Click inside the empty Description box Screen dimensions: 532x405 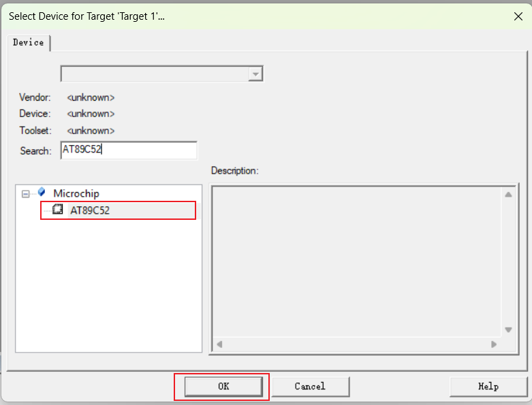click(356, 261)
